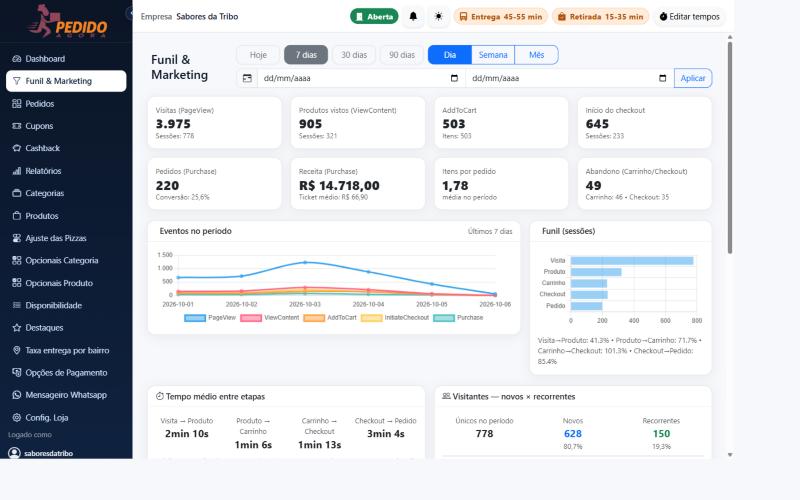The width and height of the screenshot is (800, 500).
Task: Click the Produtos vistos 905 card
Action: 358,122
